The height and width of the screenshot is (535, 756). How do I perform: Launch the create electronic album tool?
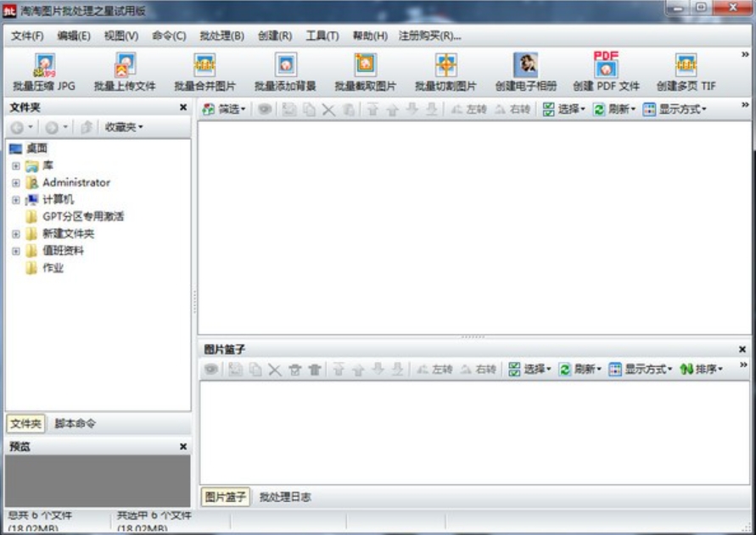click(x=526, y=72)
